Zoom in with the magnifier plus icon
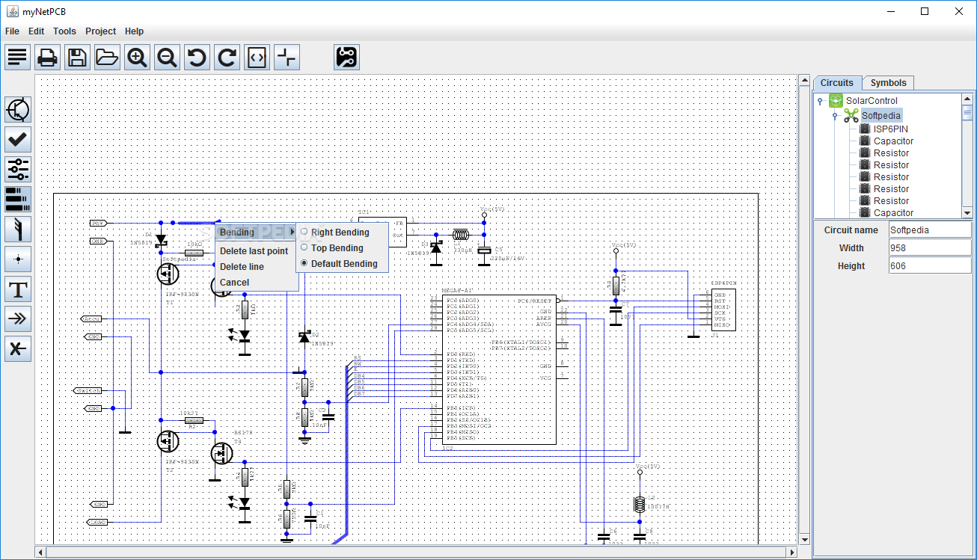The image size is (977, 560). click(x=137, y=57)
